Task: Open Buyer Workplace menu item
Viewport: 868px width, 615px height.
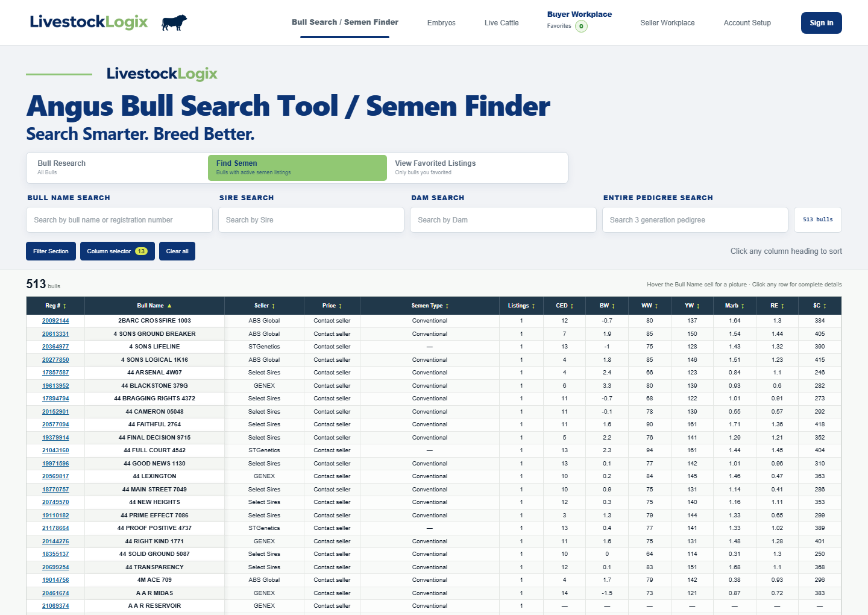Action: 579,14
